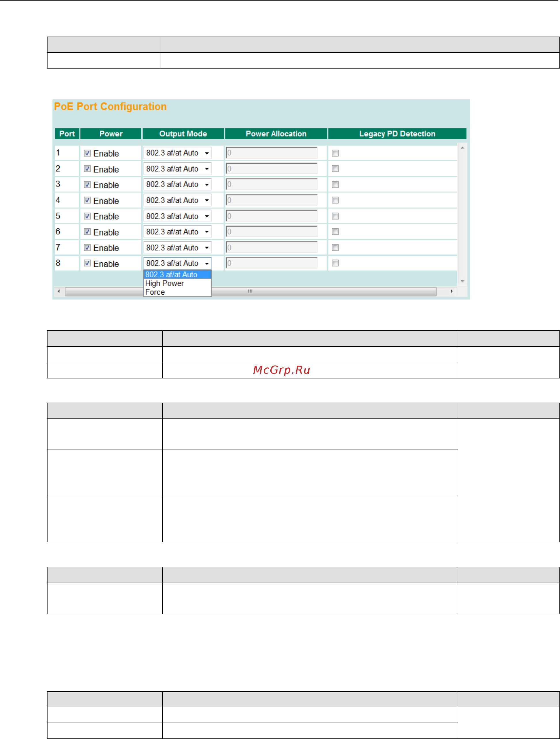
Task: Tick Legacy PD Detection for port 1
Action: click(x=335, y=153)
